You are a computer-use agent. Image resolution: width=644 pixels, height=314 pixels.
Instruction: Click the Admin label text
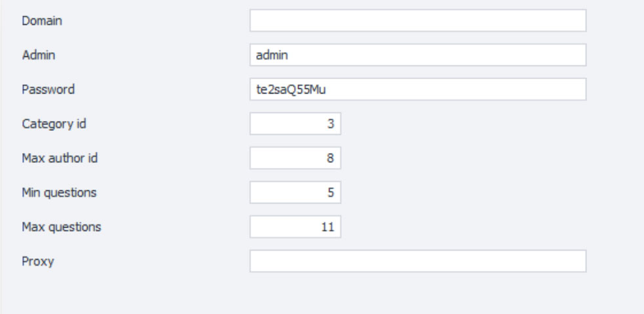click(36, 55)
